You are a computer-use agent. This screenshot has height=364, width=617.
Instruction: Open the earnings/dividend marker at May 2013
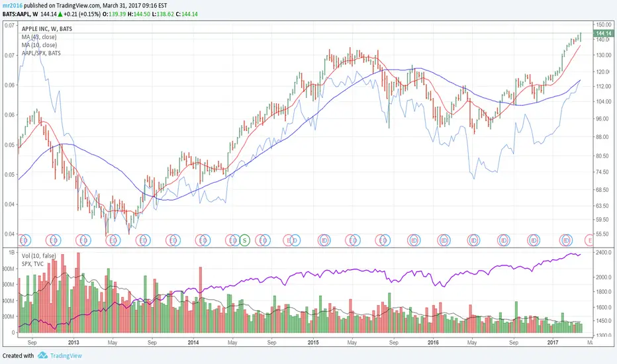113,240
